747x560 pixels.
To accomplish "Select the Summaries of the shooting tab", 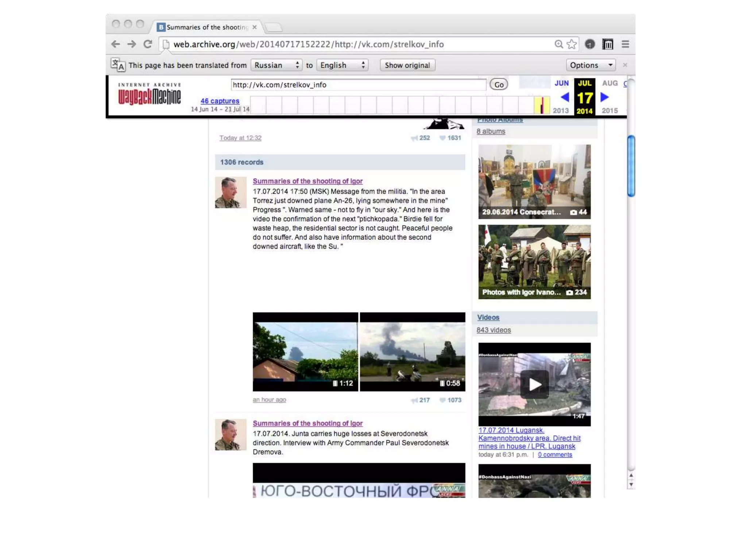I will tap(206, 27).
